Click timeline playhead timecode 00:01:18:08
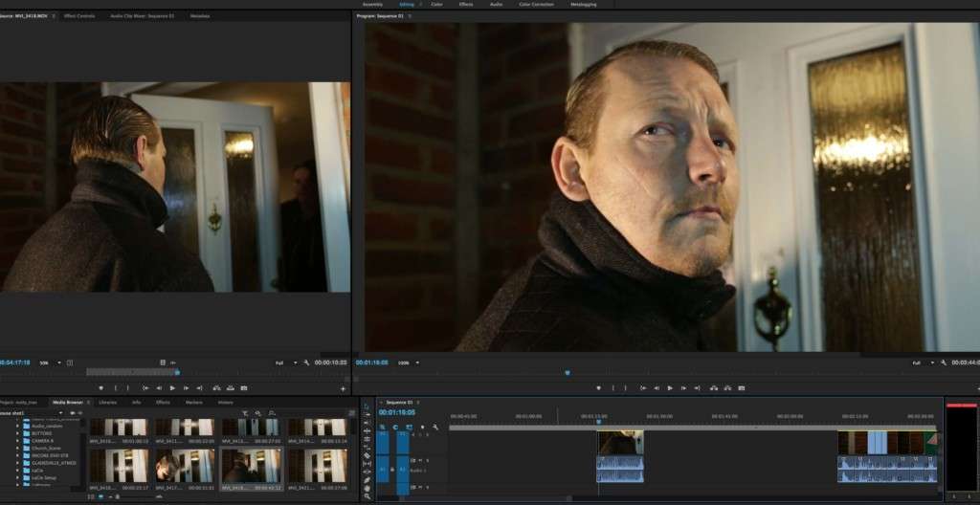 (x=397, y=412)
